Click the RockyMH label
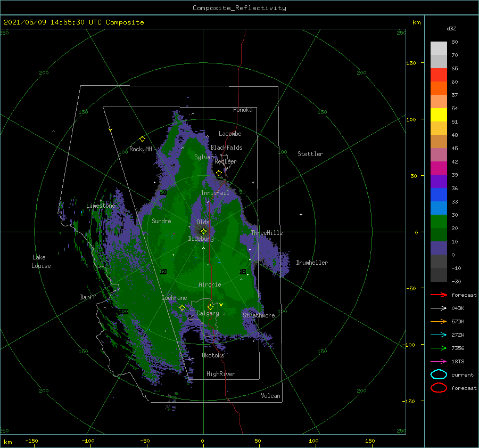The image size is (479, 448). pyautogui.click(x=141, y=149)
